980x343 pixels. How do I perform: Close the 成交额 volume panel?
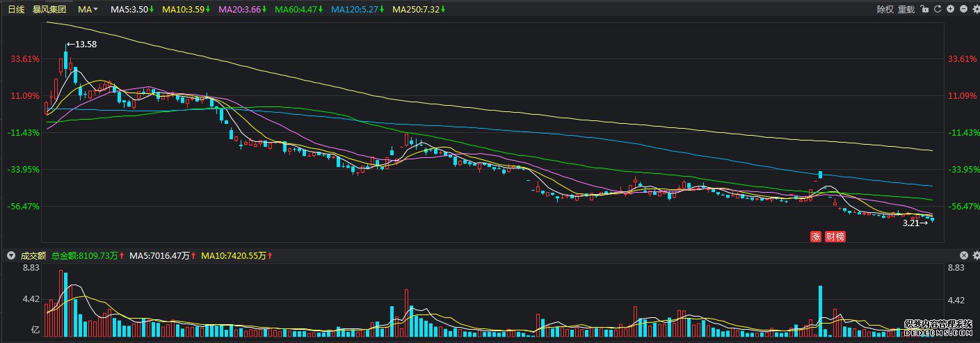click(x=964, y=256)
